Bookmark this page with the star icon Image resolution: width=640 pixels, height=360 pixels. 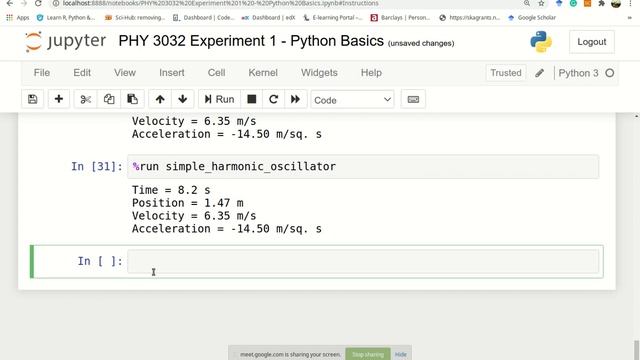[x=541, y=3]
